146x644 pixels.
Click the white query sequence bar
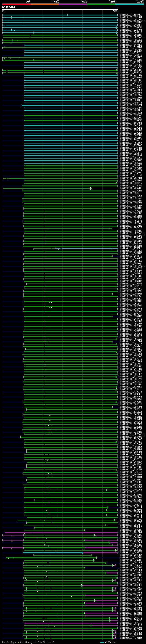pos(60,10)
